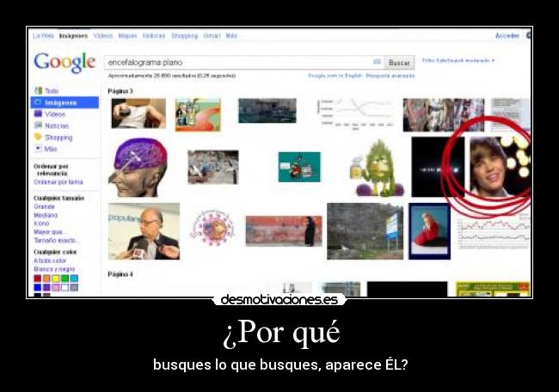The width and height of the screenshot is (559, 392).
Task: Pick the white color swatch
Action: point(64,287)
